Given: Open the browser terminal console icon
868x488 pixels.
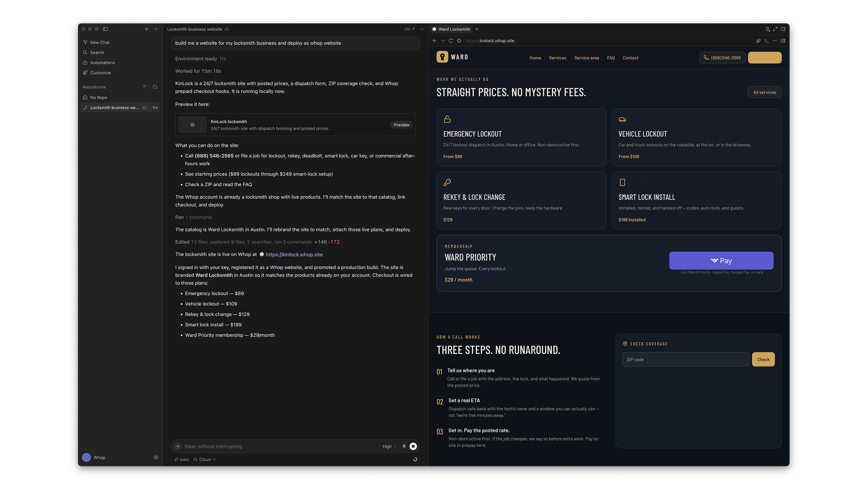Looking at the screenshot, I should (767, 41).
